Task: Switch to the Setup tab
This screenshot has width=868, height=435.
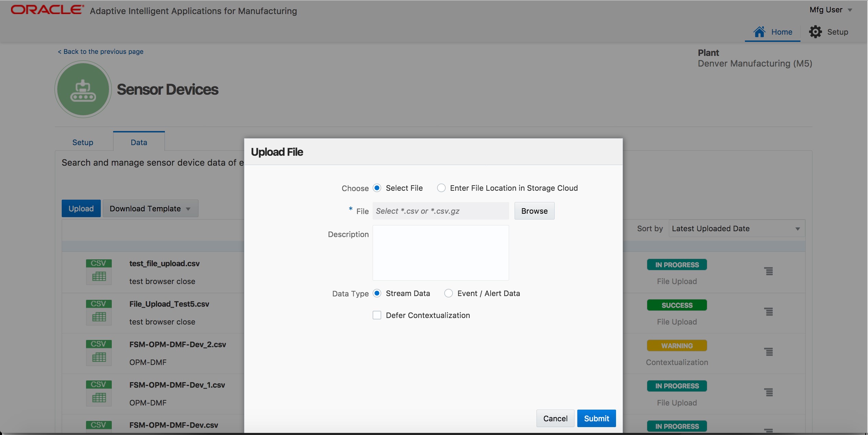Action: [x=82, y=142]
